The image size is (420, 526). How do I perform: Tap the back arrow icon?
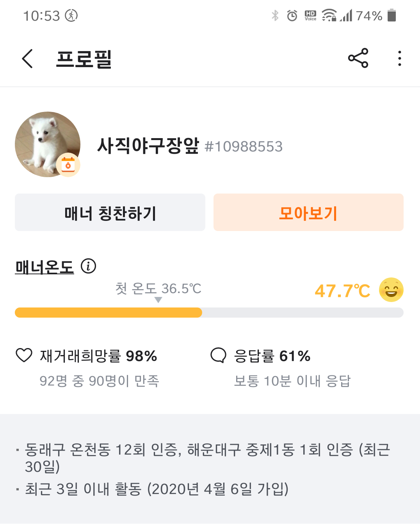pyautogui.click(x=27, y=59)
